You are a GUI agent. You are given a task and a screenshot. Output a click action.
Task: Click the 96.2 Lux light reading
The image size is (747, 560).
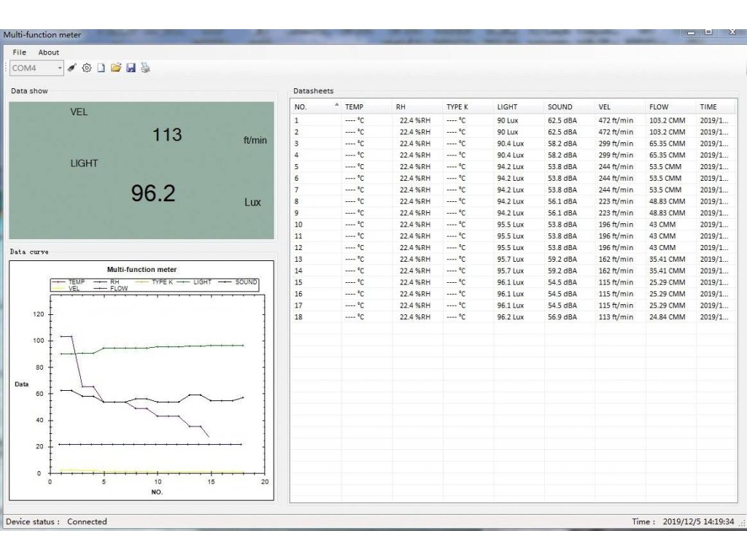pyautogui.click(x=153, y=193)
